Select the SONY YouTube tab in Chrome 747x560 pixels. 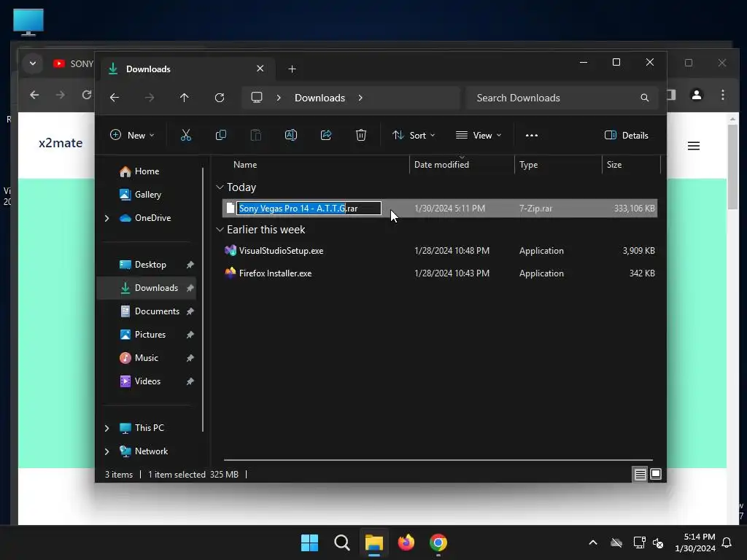tap(73, 63)
